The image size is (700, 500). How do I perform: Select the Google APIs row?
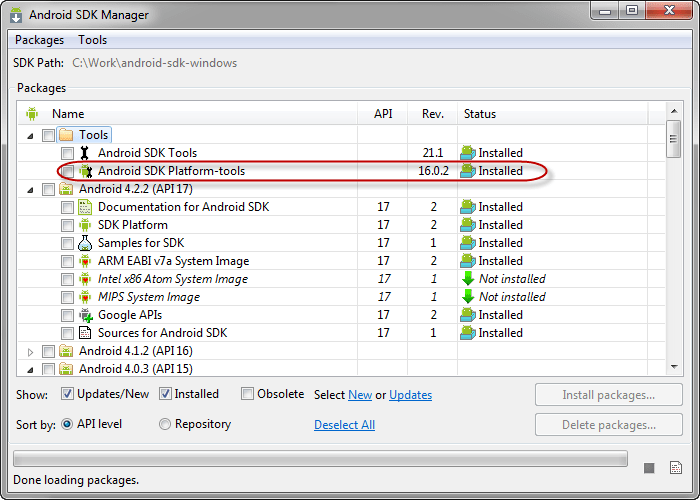tap(342, 315)
